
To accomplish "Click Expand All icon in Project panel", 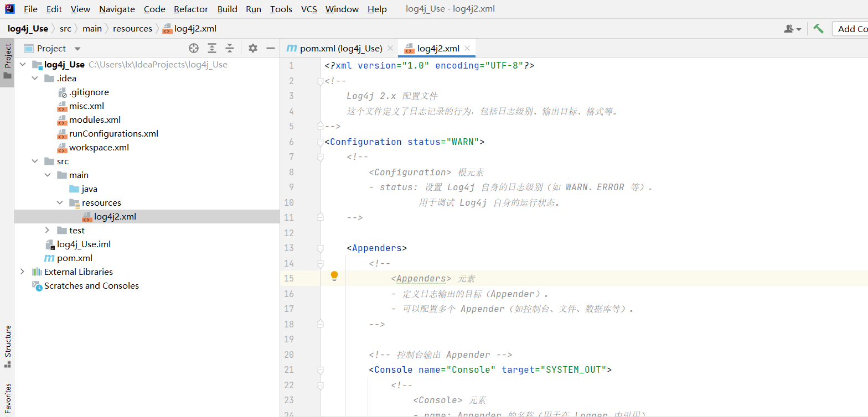I will pyautogui.click(x=212, y=48).
